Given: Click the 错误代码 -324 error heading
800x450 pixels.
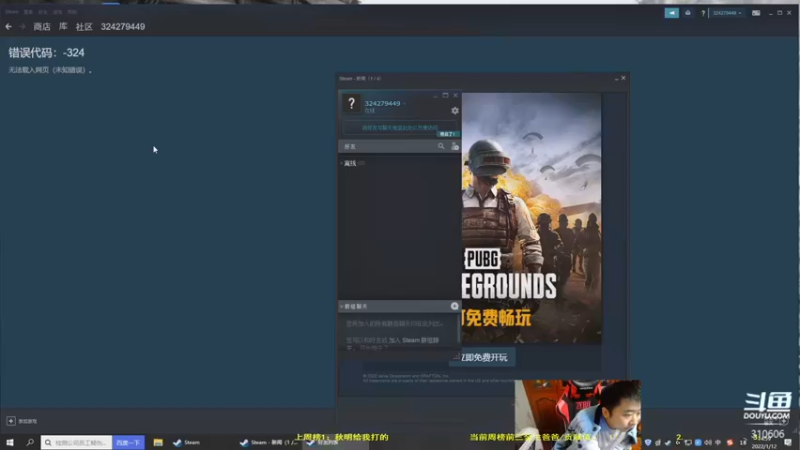Looking at the screenshot, I should click(x=46, y=53).
